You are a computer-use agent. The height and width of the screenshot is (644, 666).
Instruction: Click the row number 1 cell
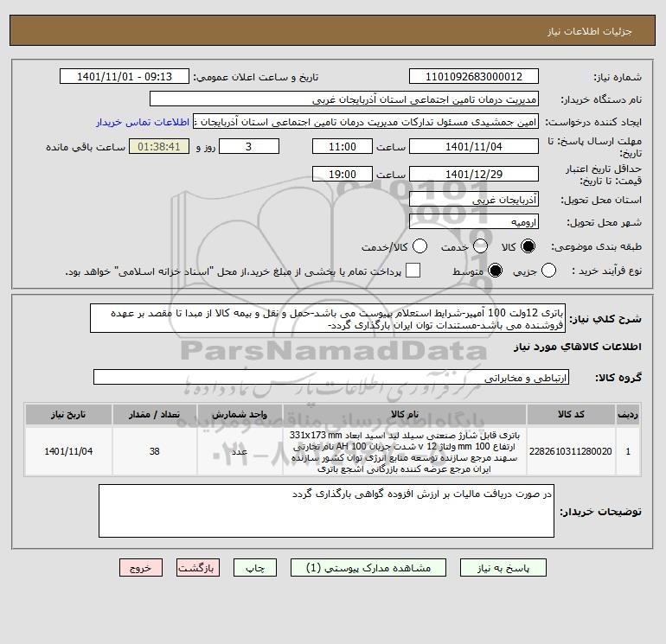[628, 451]
